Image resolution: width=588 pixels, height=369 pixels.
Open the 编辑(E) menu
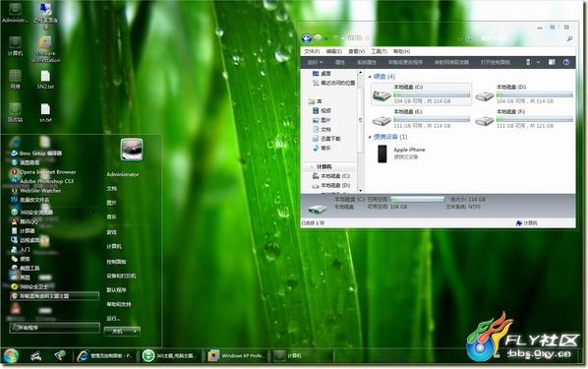pos(333,51)
